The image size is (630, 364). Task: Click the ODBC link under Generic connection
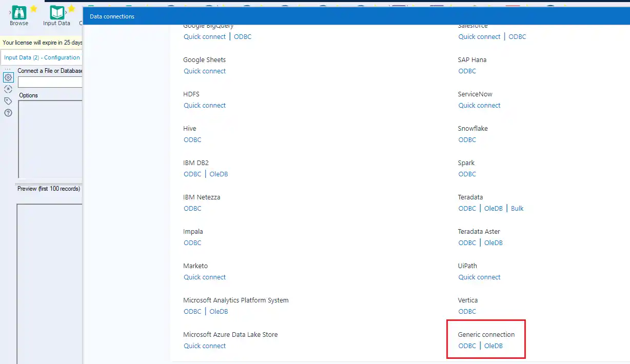467,346
